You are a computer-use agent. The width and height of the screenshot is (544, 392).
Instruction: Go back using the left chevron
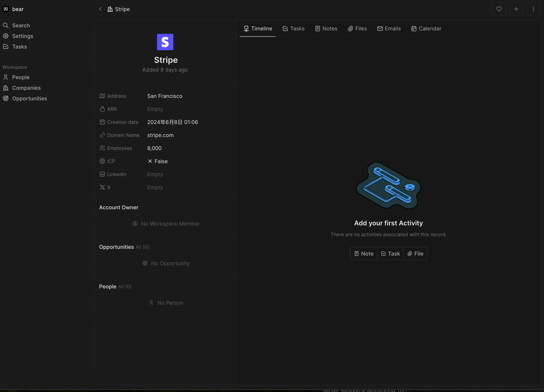(x=101, y=9)
